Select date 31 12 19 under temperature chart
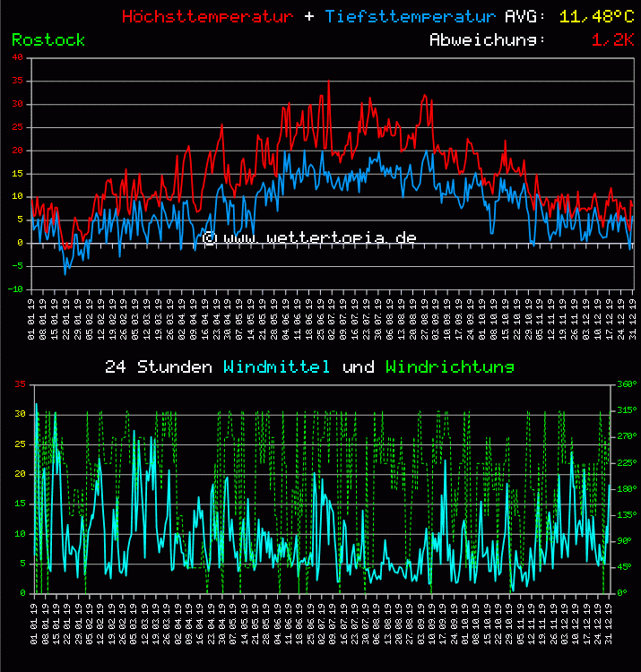Screen dimensions: 641x672 click(x=632, y=319)
